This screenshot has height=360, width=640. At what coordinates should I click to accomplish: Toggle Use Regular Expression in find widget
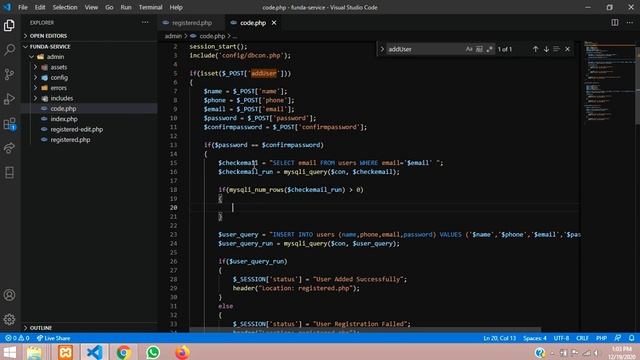click(x=489, y=49)
